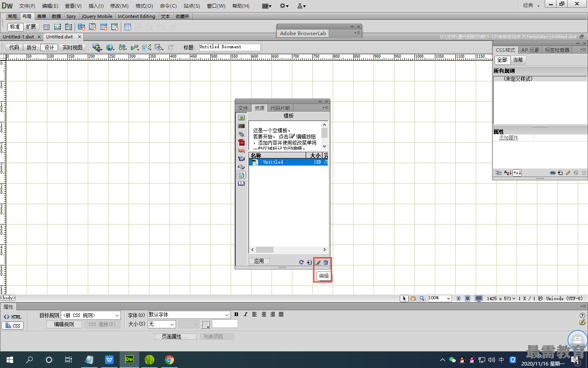Click New CSS Rule icon in CSS panel
The height and width of the screenshot is (368, 588).
point(560,173)
